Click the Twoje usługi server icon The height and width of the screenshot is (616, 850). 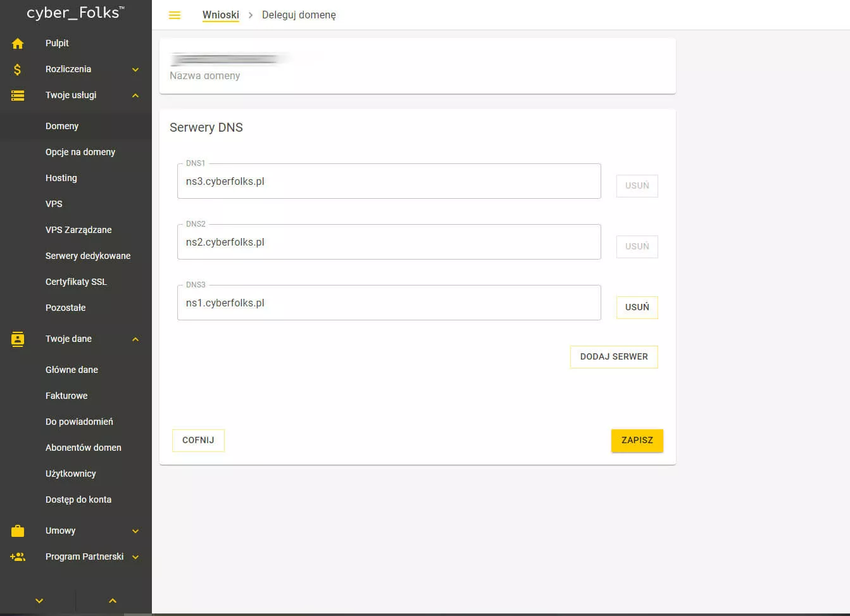pyautogui.click(x=18, y=95)
